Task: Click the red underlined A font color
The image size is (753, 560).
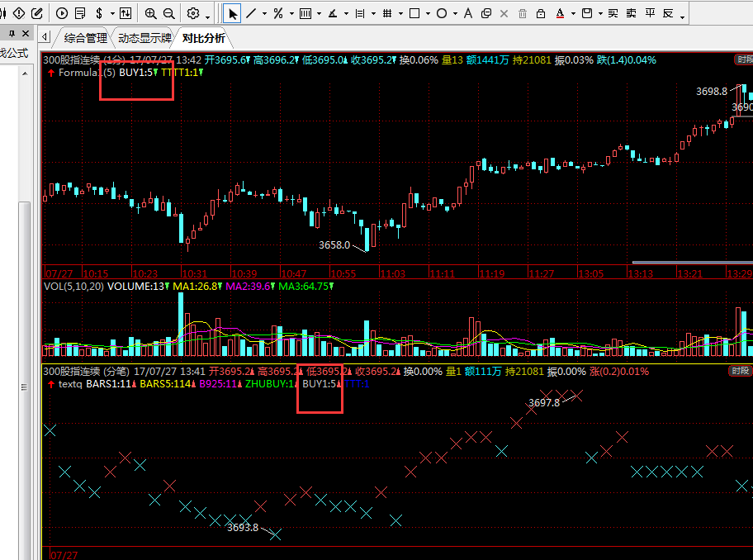Action: (x=561, y=13)
